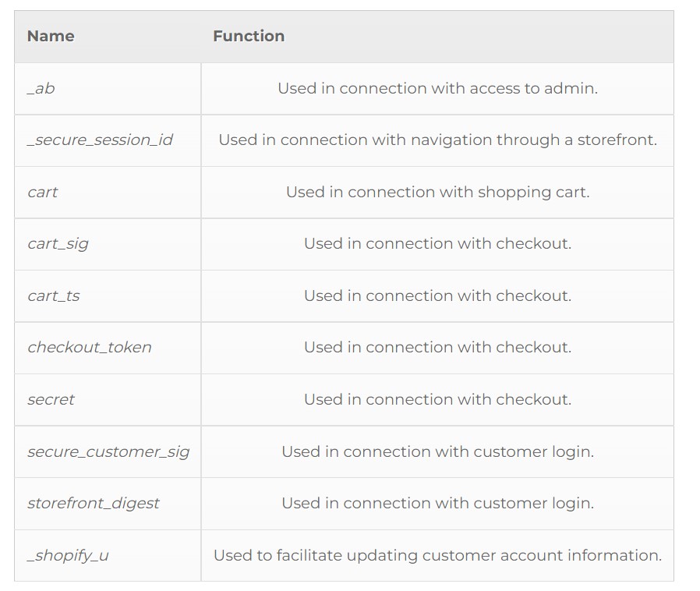Select the secret cookie name
Screen dimensions: 700x591
pos(51,399)
